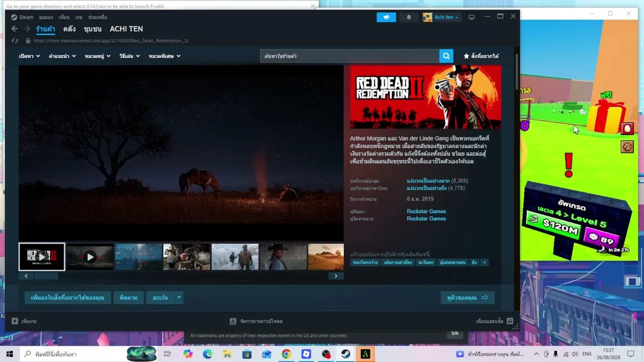Click the store search input field
The image size is (644, 362).
pyautogui.click(x=350, y=56)
